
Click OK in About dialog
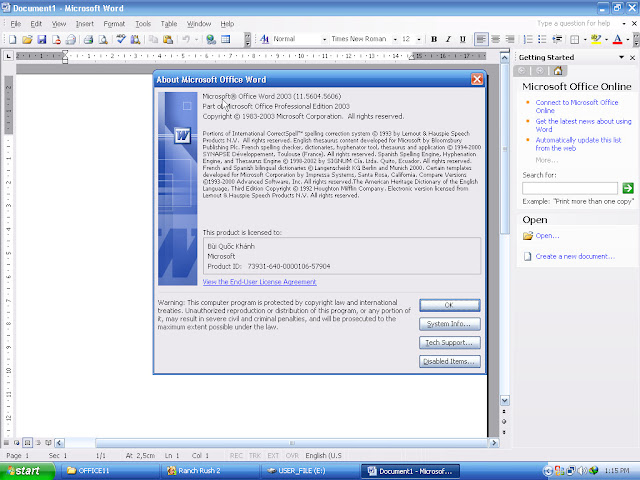coord(449,305)
